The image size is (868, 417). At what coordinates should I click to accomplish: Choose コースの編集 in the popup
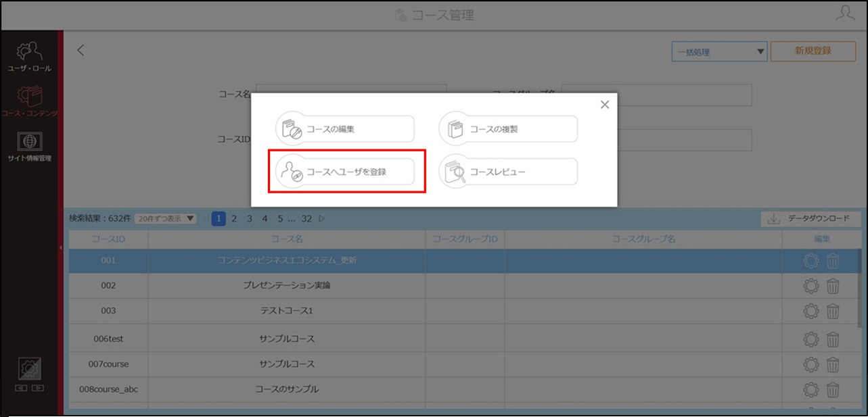(x=345, y=129)
